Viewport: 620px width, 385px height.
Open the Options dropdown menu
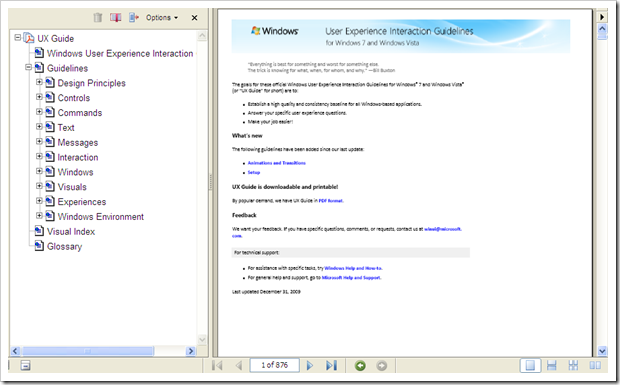162,17
